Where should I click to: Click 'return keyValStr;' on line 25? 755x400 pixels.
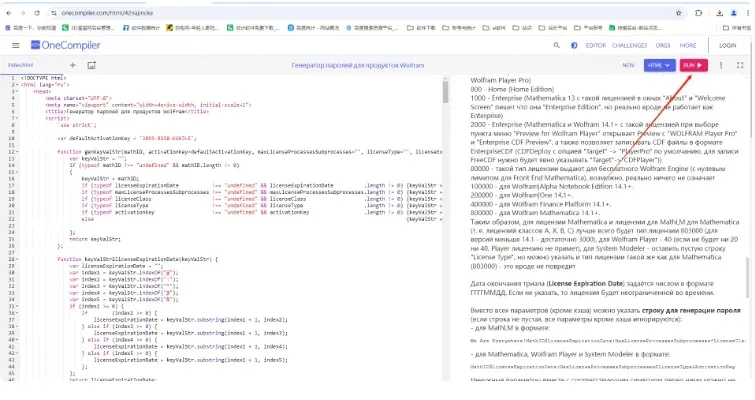95,239
